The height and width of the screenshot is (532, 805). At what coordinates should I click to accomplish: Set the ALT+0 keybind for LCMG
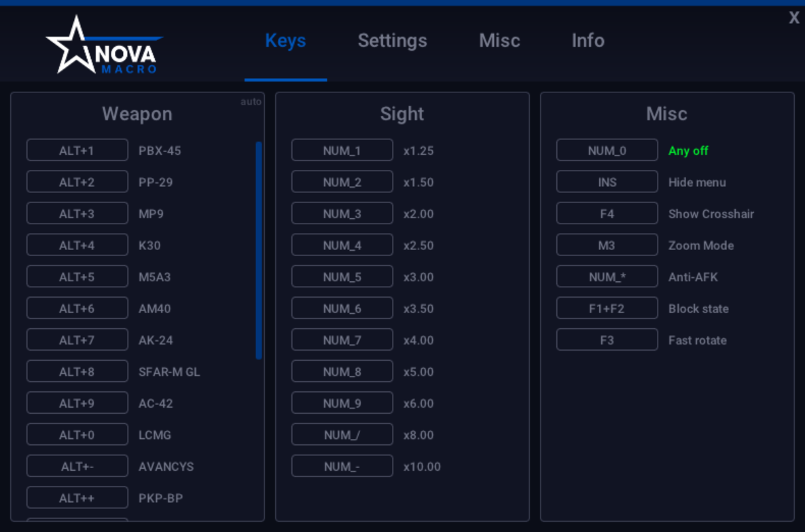[77, 434]
